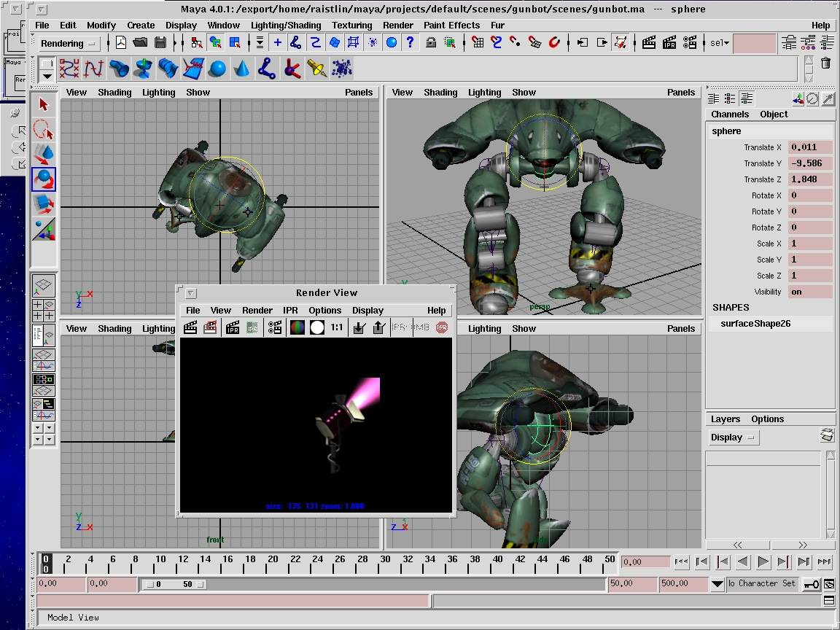
Task: Open the Lighting/Shading menu
Action: coord(286,26)
